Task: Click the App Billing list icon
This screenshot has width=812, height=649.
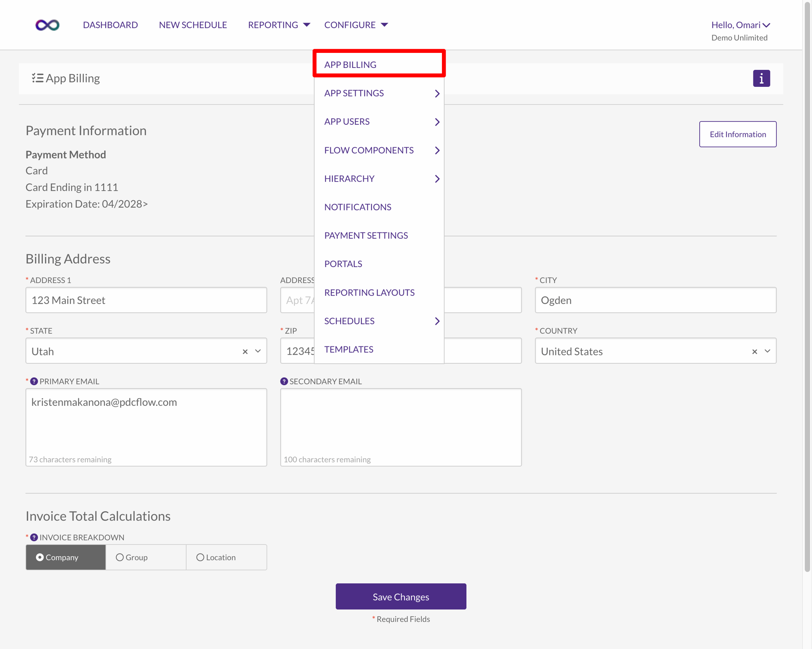Action: point(38,78)
